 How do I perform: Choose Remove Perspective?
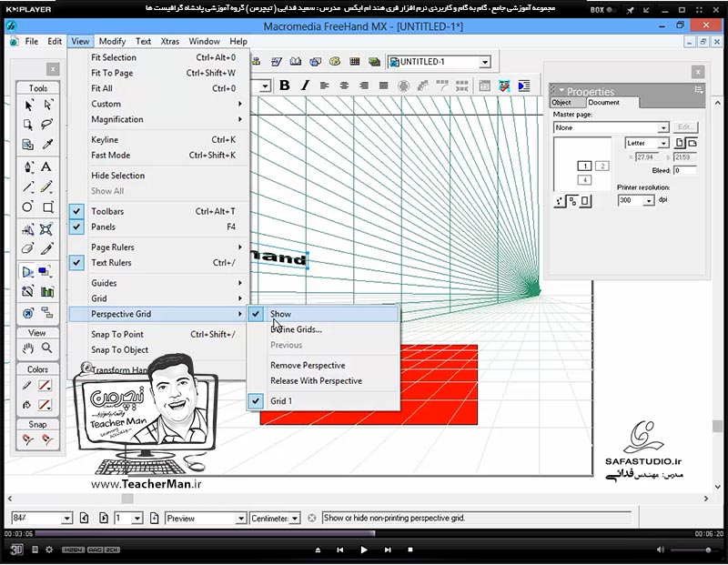tap(323, 366)
